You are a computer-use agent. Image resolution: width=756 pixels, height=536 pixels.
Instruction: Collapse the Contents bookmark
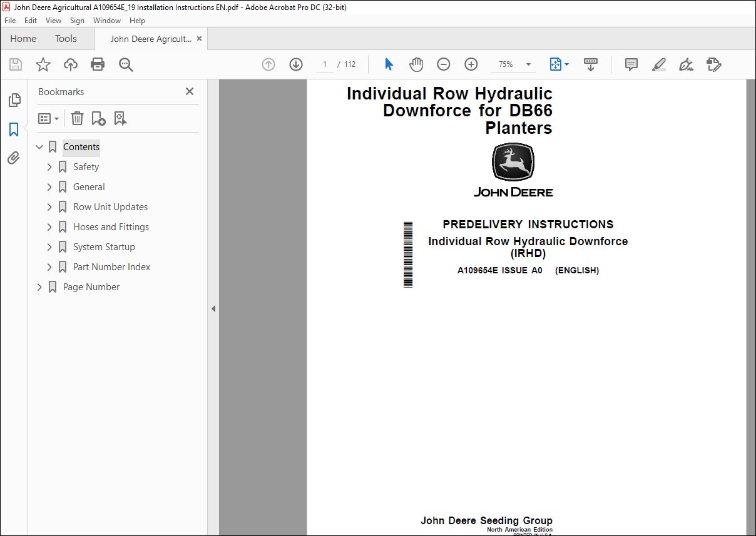[39, 147]
